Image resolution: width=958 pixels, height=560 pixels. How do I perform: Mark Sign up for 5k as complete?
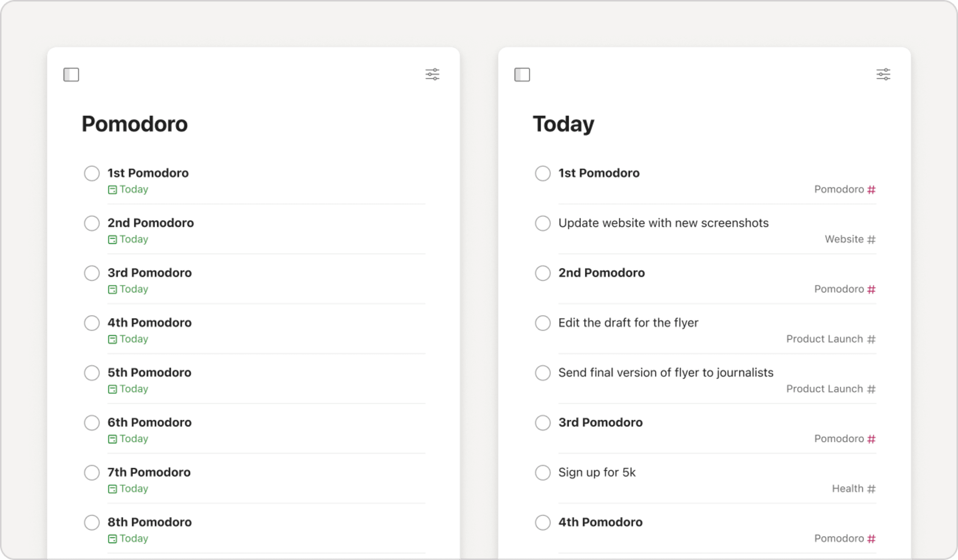point(543,472)
